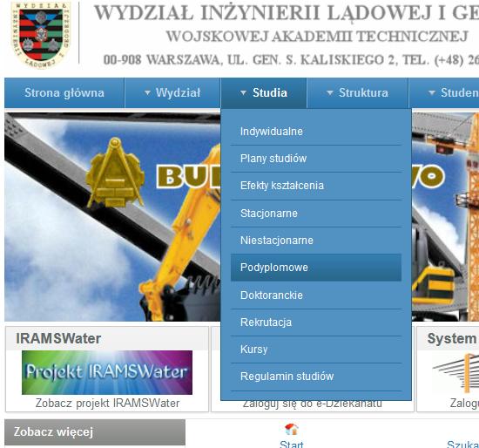Choose Efekty kształcenia from the submenu
Screen dimensions: 479x448
(316, 186)
